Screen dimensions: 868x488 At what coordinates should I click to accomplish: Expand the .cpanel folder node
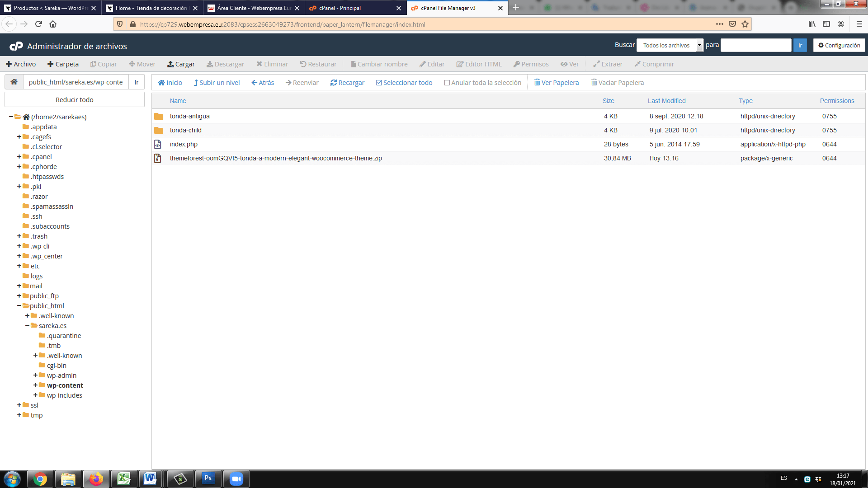[19, 156]
